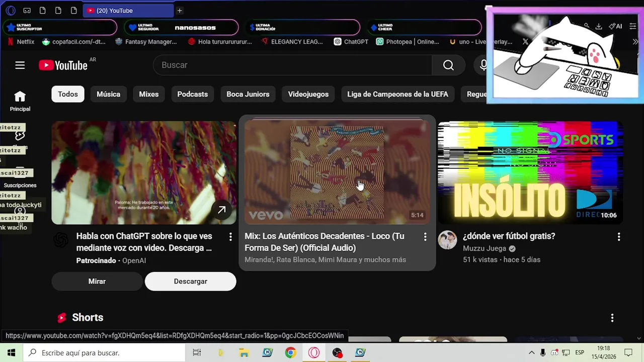Open title ¿dónde ver fútbol gratis?
This screenshot has height=362, width=644.
pos(509,236)
